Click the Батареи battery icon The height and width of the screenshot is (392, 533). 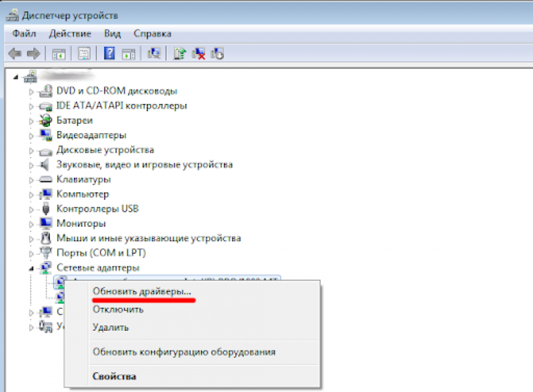coord(45,120)
